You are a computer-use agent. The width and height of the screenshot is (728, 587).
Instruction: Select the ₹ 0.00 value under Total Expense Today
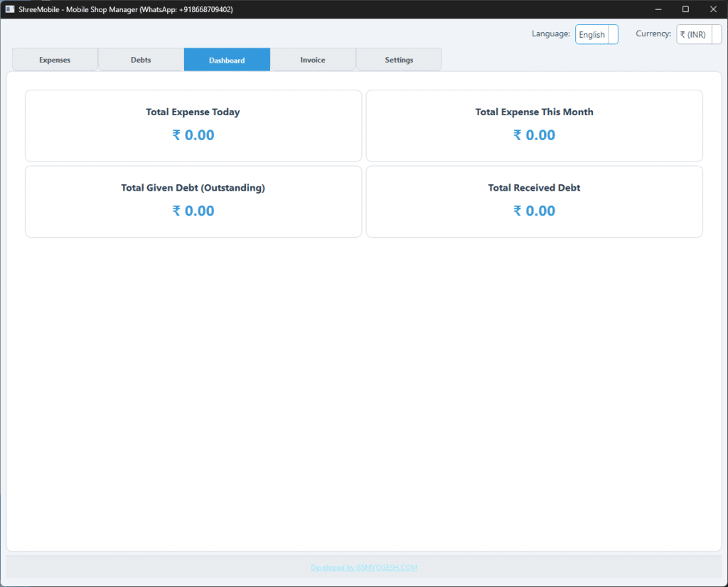point(193,134)
